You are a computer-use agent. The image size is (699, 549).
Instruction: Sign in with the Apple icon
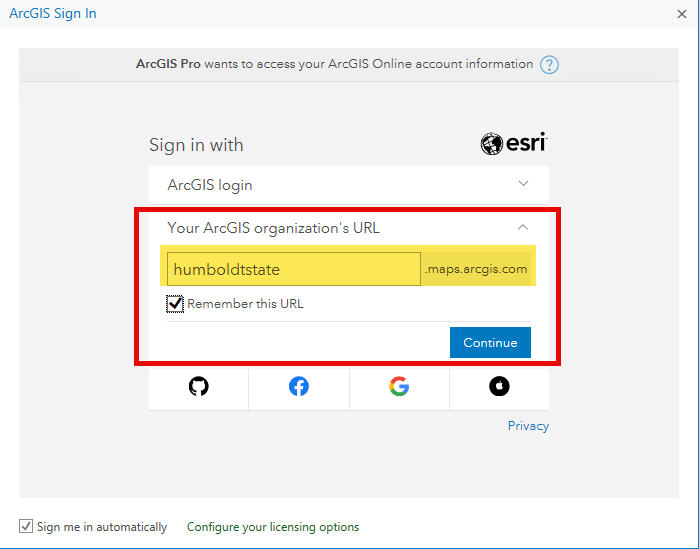pos(499,386)
